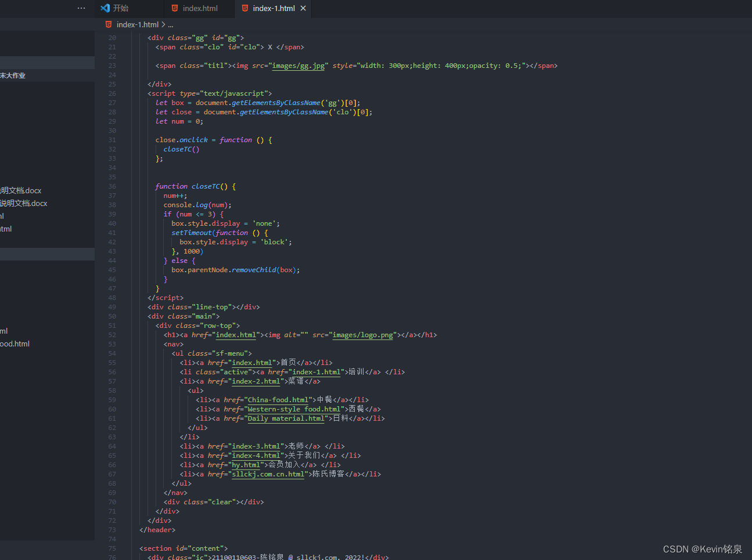
Task: Click the '<div class="gg" id="gg">' line
Action: tap(196, 38)
